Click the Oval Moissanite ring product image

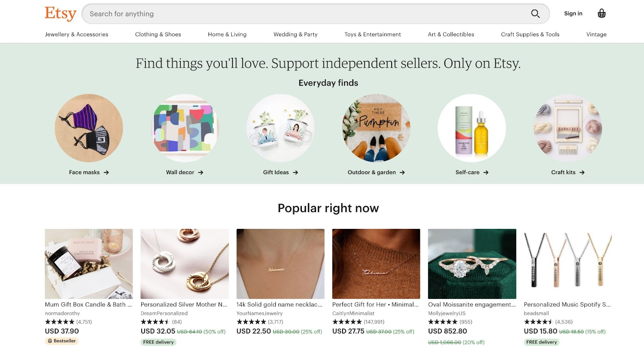click(472, 263)
